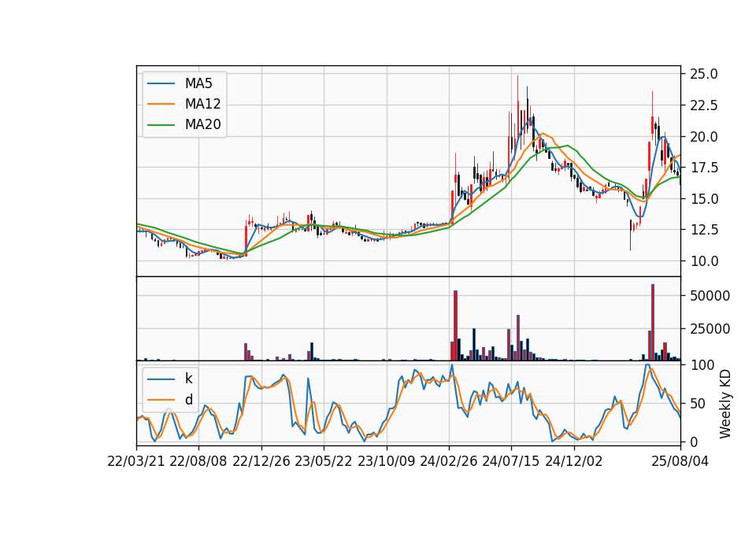Click the k label in KD legend
Screen dimensions: 756x543
click(x=188, y=379)
